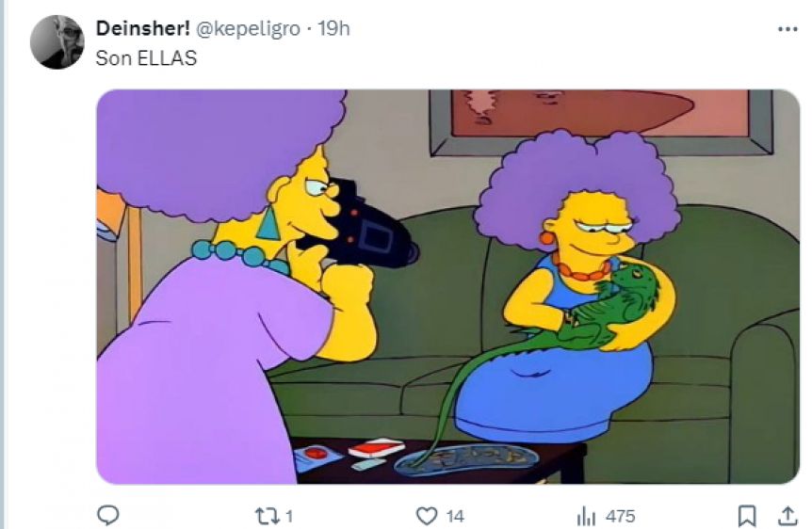The height and width of the screenshot is (529, 812).
Task: Open Deinsher's profile avatar
Action: (x=57, y=42)
